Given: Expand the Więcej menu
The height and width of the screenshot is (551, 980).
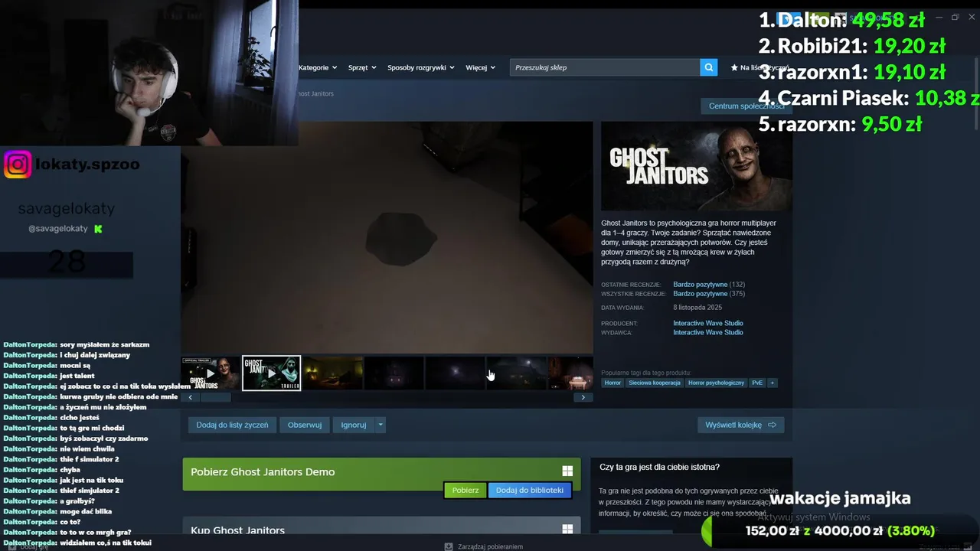Looking at the screenshot, I should [480, 67].
